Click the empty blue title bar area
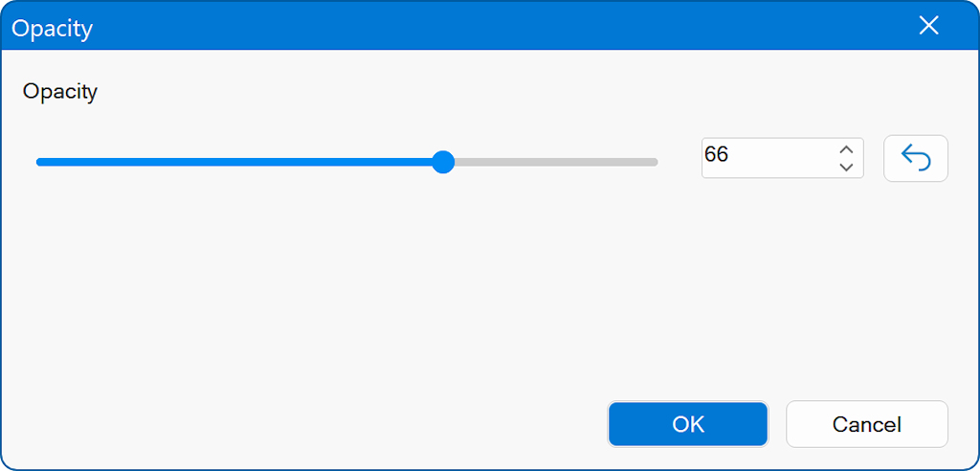Image resolution: width=980 pixels, height=471 pixels. pyautogui.click(x=479, y=26)
